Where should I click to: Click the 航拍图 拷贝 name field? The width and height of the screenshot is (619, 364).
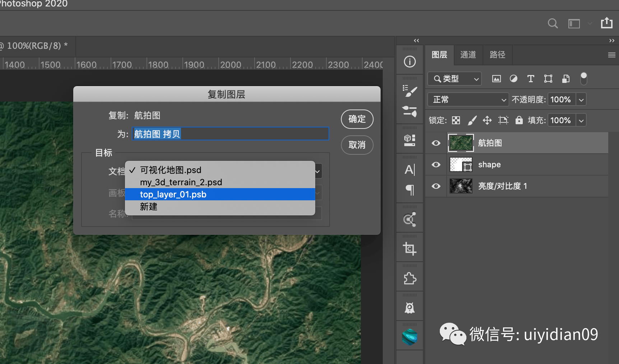(231, 134)
